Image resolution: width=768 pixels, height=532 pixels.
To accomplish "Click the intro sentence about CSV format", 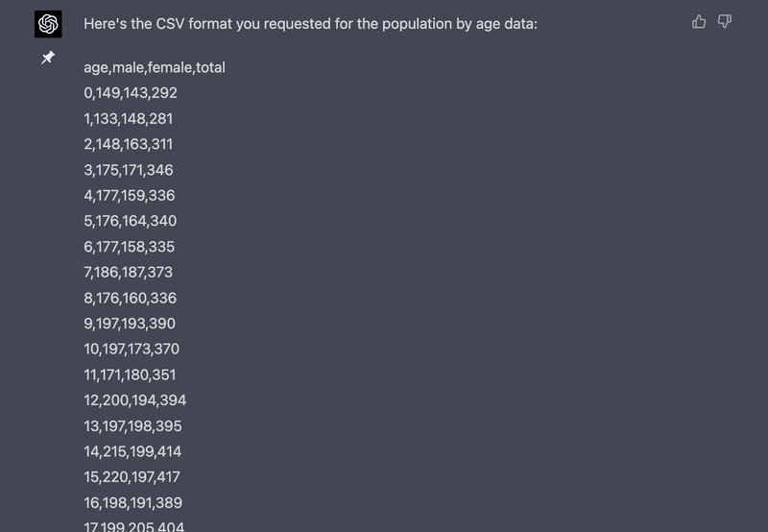I will coord(310,24).
